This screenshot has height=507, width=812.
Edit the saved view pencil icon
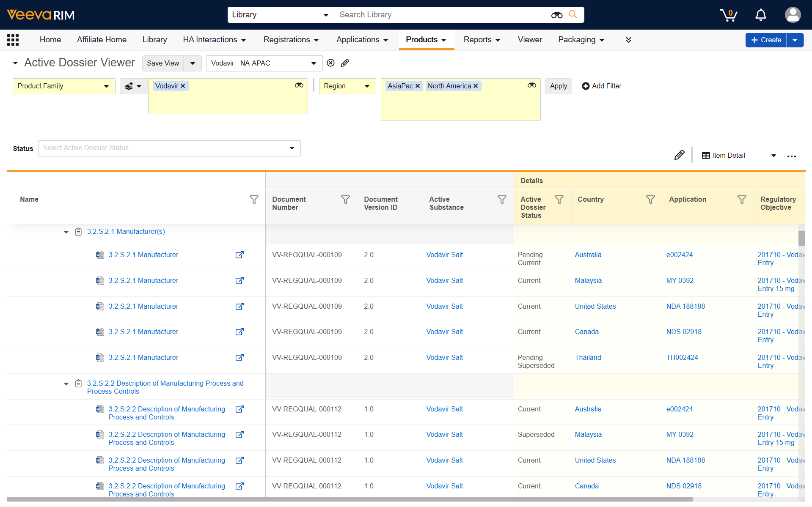pyautogui.click(x=345, y=63)
